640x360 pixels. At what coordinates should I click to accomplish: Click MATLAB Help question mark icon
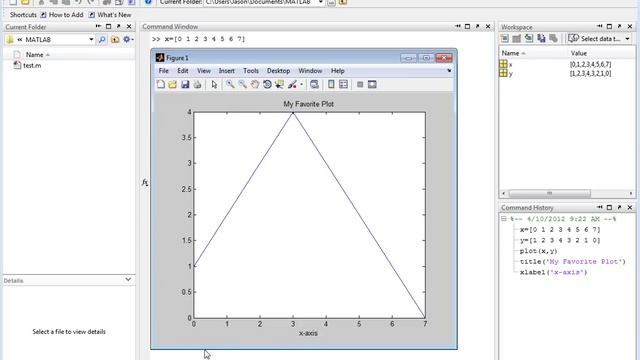point(148,2)
